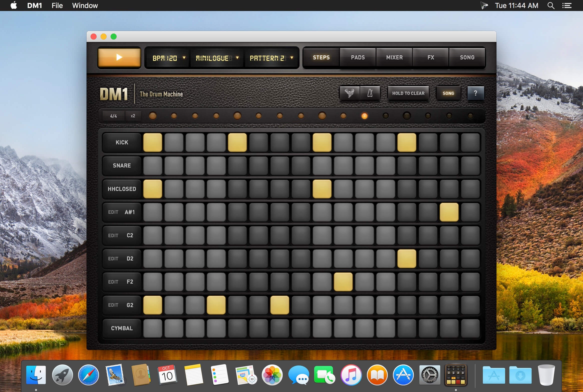Enable the last C2 step
Screen dimensions: 583x392
(x=470, y=235)
